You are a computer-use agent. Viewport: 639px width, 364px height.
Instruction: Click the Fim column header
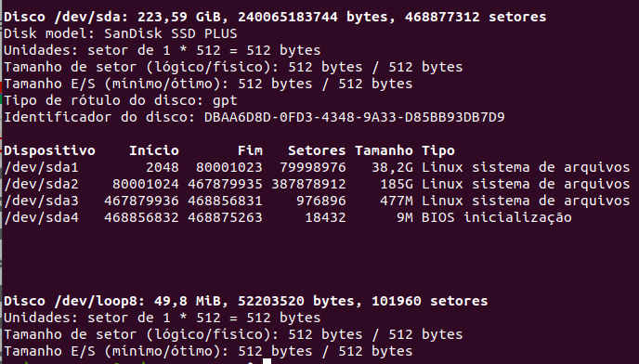coord(250,150)
